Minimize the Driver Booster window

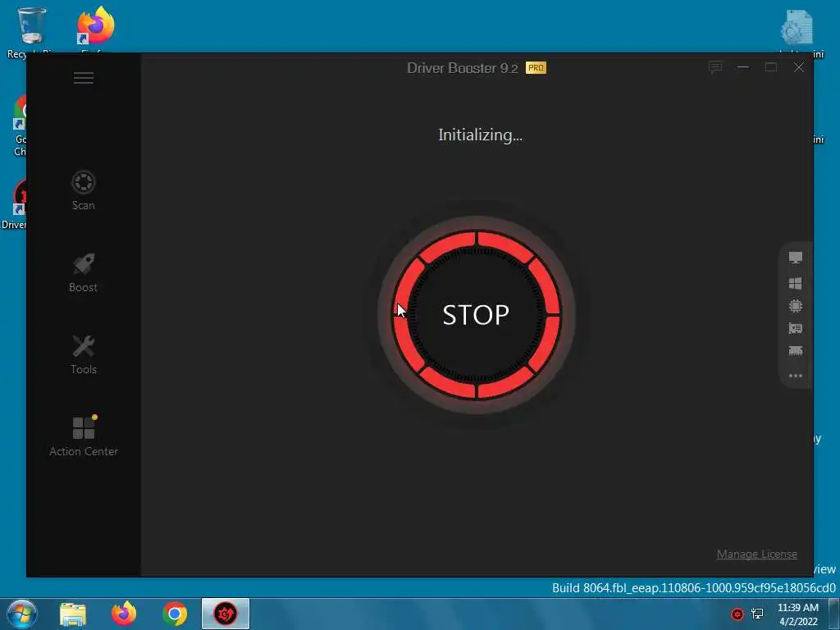tap(743, 67)
